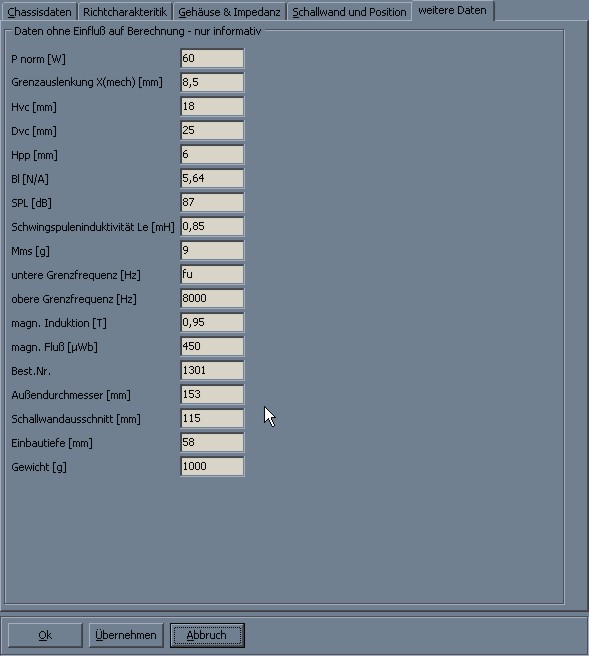The image size is (589, 656).
Task: Click the 'magn. Induktion [T]' label
Action: coord(59,323)
